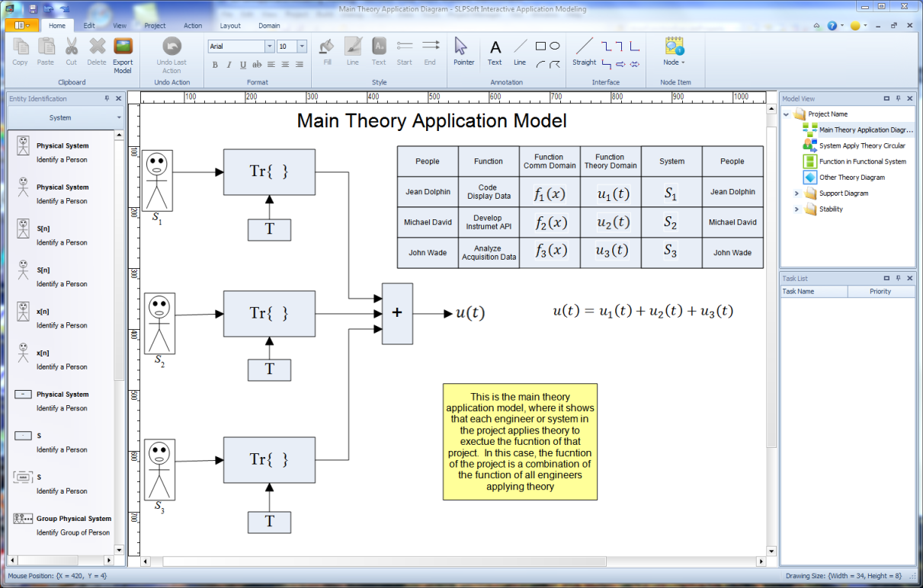This screenshot has height=588, width=923.
Task: Open the Arial font name dropdown
Action: [268, 46]
